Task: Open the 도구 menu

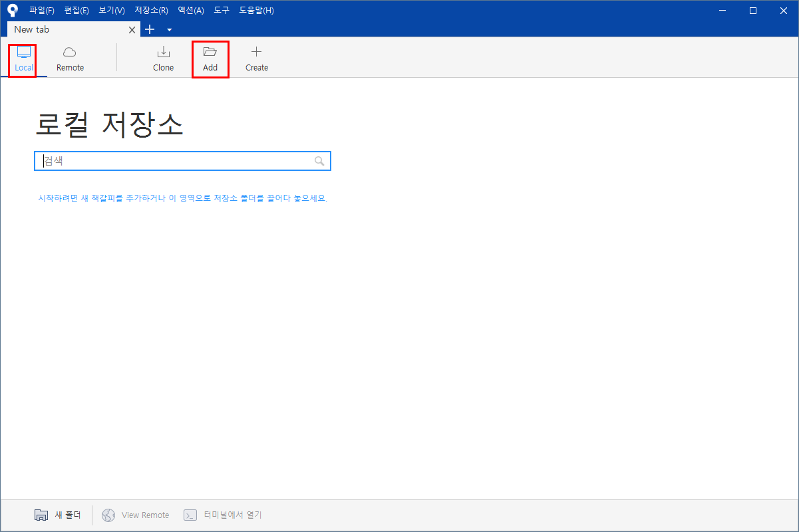Action: click(222, 11)
